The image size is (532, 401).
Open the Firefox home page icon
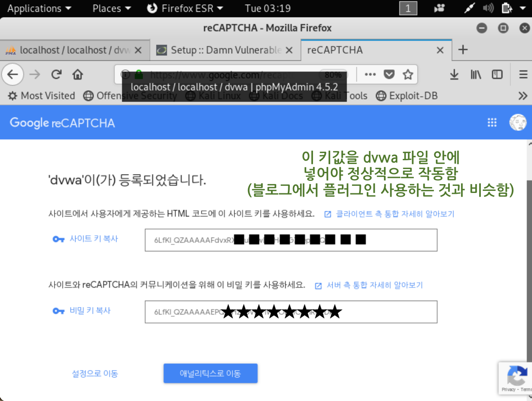click(x=78, y=75)
